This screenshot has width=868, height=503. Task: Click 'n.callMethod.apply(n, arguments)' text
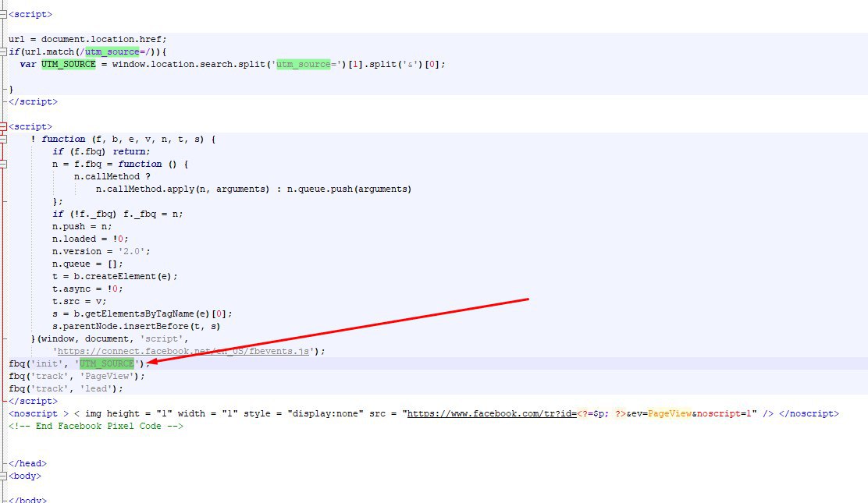coord(183,190)
